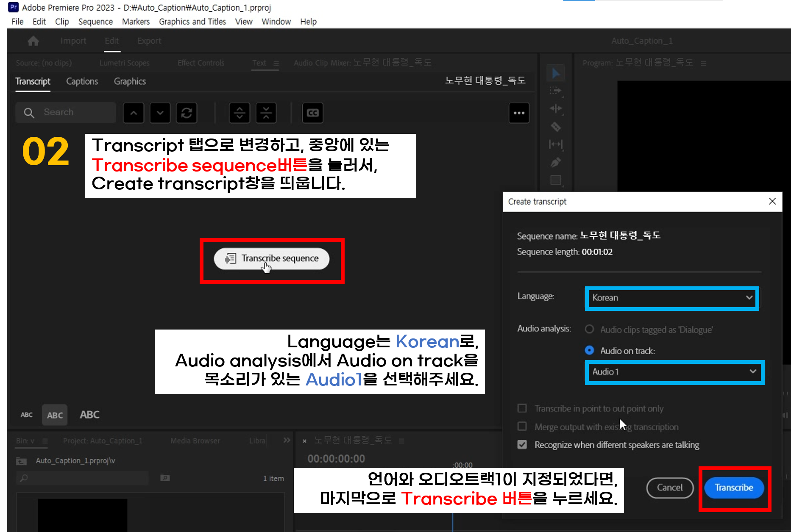Check Merge output with existing transcription
This screenshot has width=791, height=532.
[x=522, y=427]
